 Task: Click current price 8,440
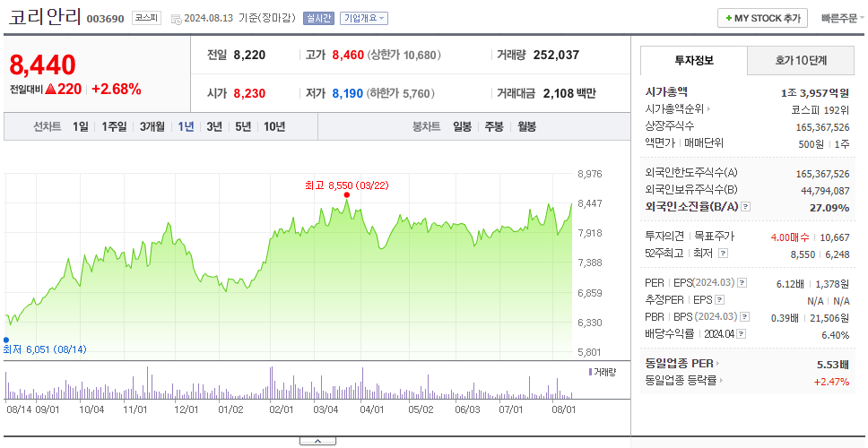(43, 65)
